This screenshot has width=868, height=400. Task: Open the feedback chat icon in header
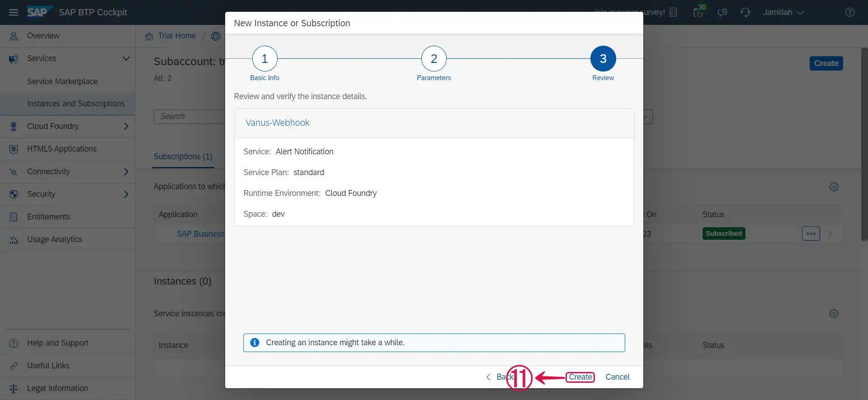pos(722,12)
